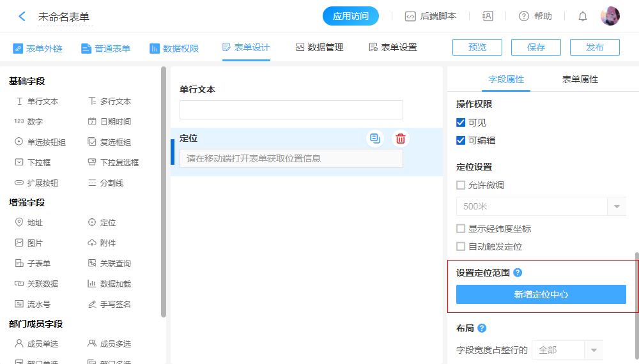Click the user avatar
This screenshot has width=639, height=364.
[610, 17]
